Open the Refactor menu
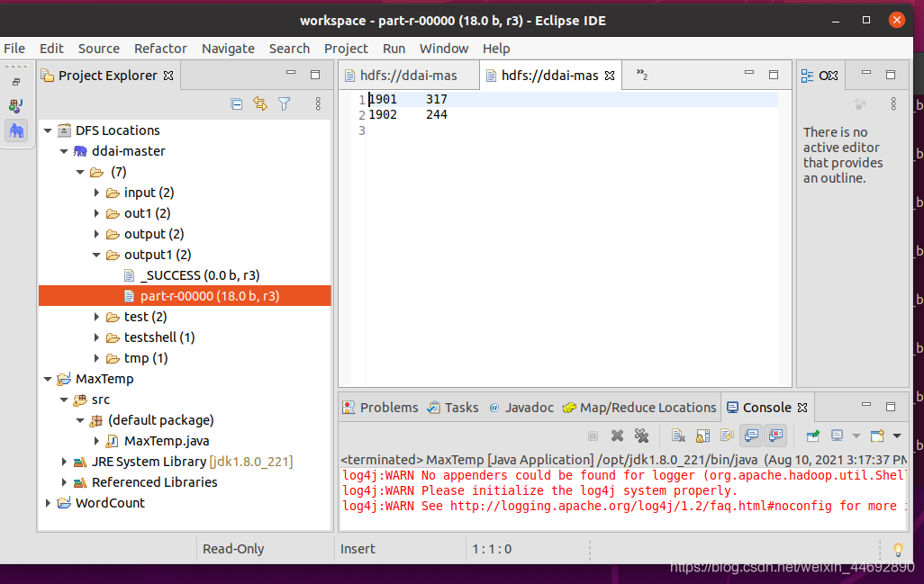 coord(160,49)
